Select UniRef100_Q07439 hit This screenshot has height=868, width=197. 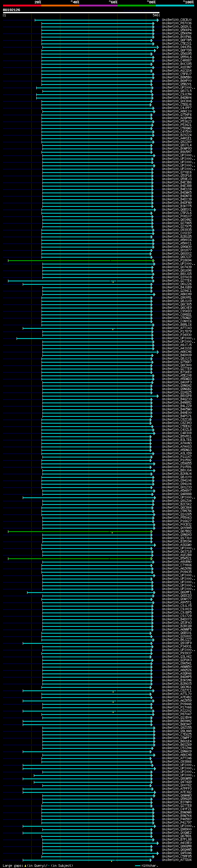[176, 267]
